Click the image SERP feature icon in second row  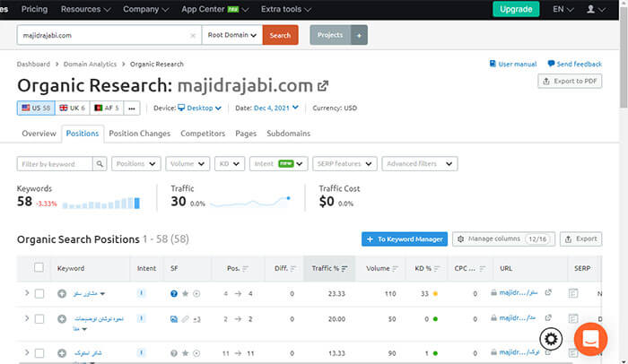point(174,319)
